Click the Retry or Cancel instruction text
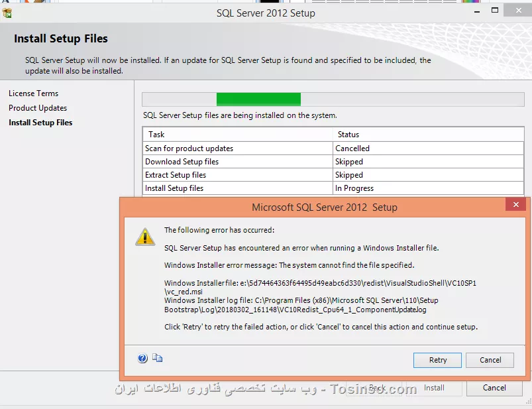 (321, 327)
